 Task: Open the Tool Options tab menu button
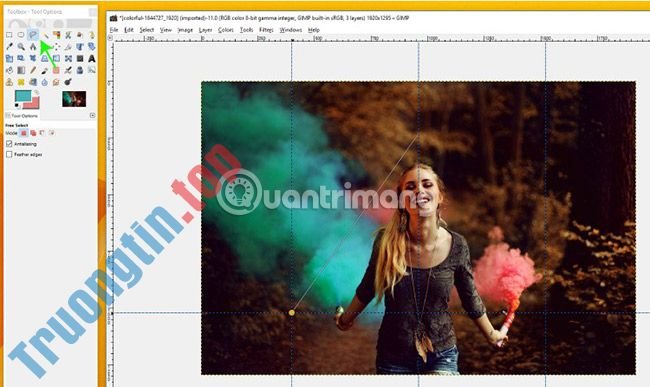point(92,116)
